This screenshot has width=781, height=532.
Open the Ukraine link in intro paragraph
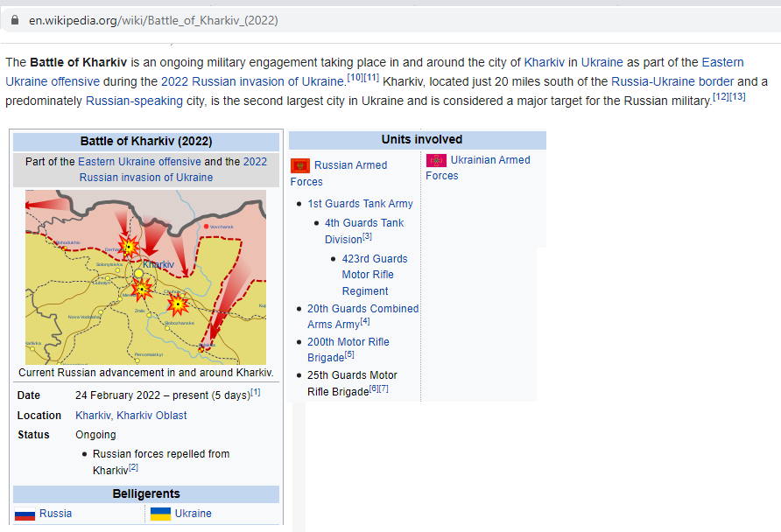602,62
